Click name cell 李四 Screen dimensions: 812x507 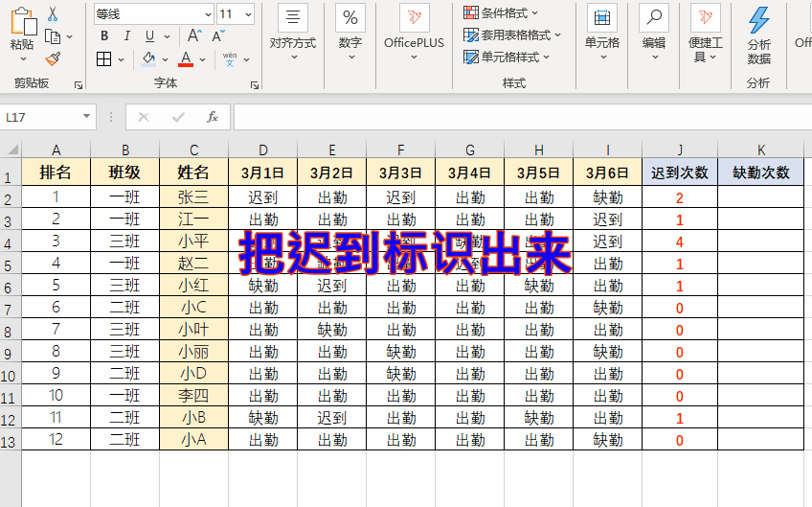(x=193, y=396)
